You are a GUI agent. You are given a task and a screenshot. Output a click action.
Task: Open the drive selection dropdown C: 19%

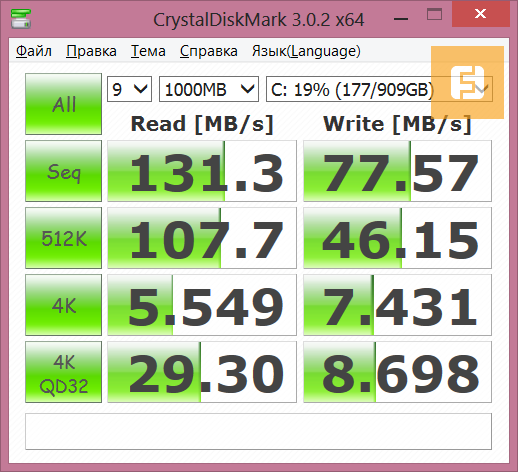[379, 89]
